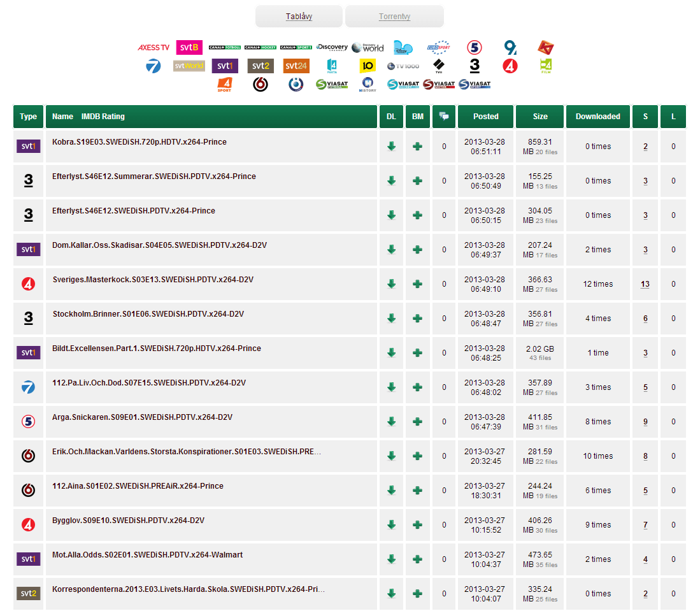Choose the Viasat Sport logo

point(475,84)
